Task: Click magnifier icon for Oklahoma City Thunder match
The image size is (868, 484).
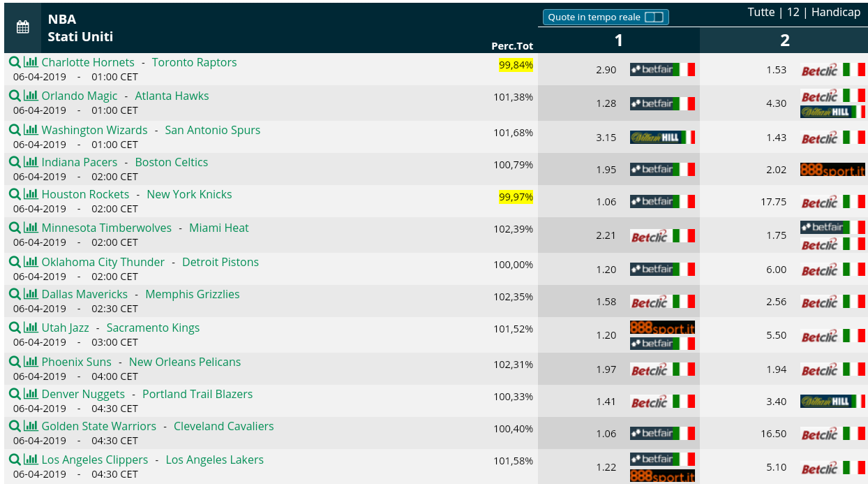Action: [x=15, y=261]
